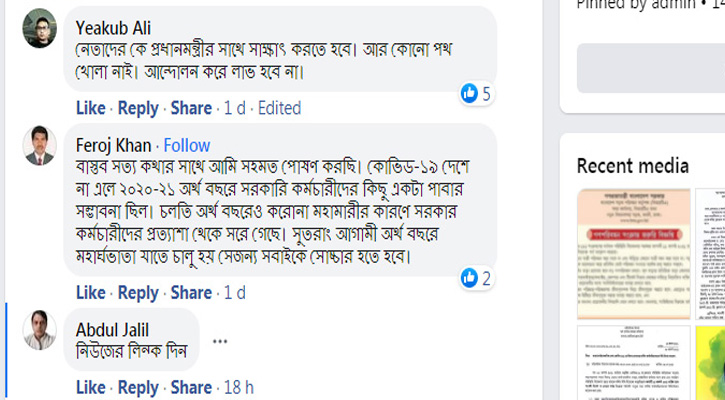Like Feroj Khan's comment
Screen dimensions: 725x400
point(90,293)
